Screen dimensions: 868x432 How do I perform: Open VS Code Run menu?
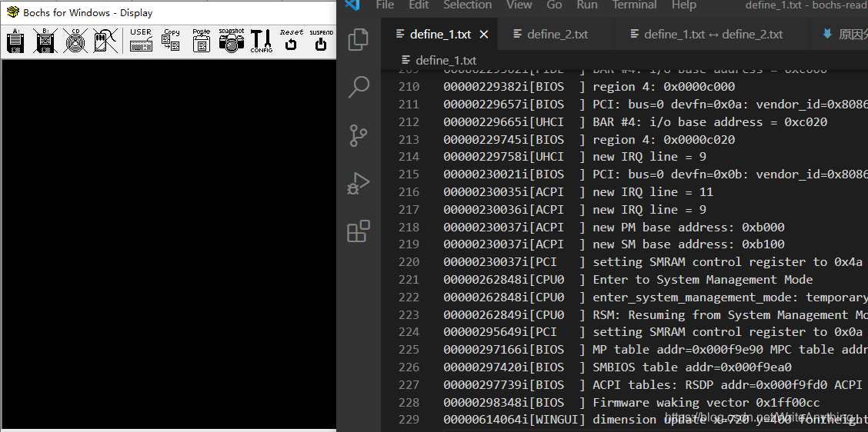coord(587,5)
